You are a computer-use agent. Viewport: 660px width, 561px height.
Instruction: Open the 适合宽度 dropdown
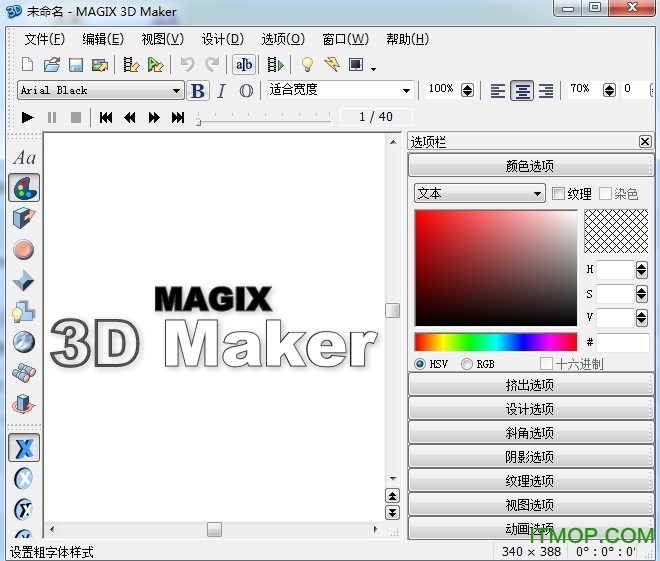pos(341,90)
